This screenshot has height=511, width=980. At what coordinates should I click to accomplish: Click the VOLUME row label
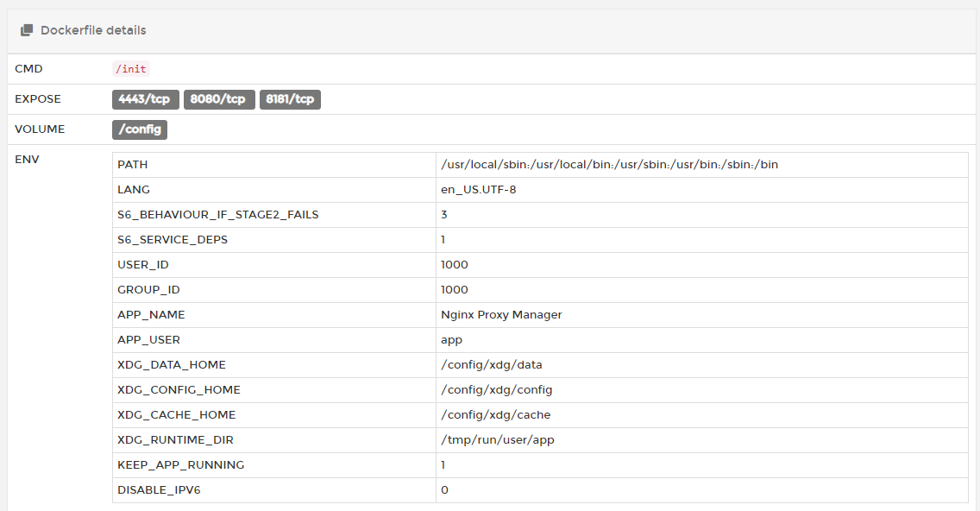[x=40, y=129]
